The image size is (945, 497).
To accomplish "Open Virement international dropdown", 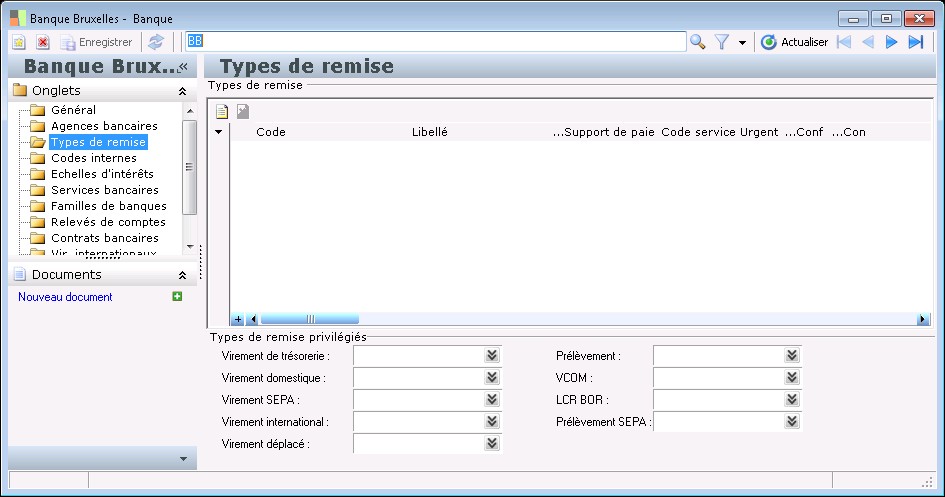I will tap(492, 421).
